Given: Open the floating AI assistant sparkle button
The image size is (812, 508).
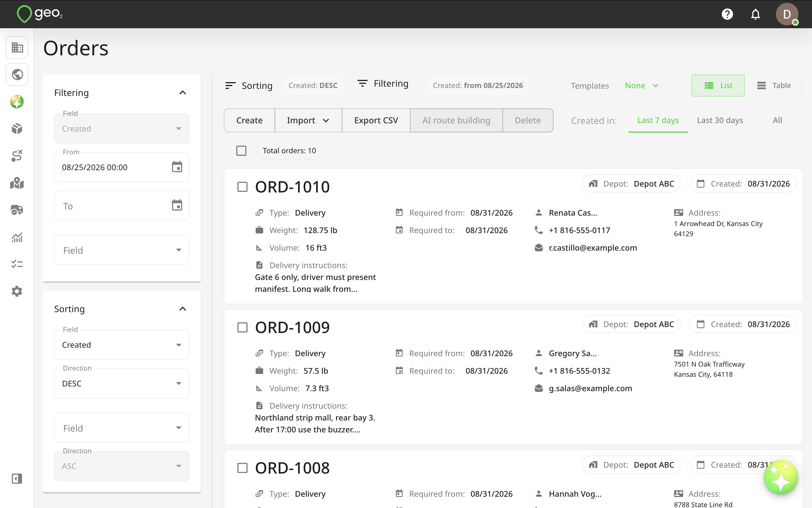Looking at the screenshot, I should click(x=781, y=477).
